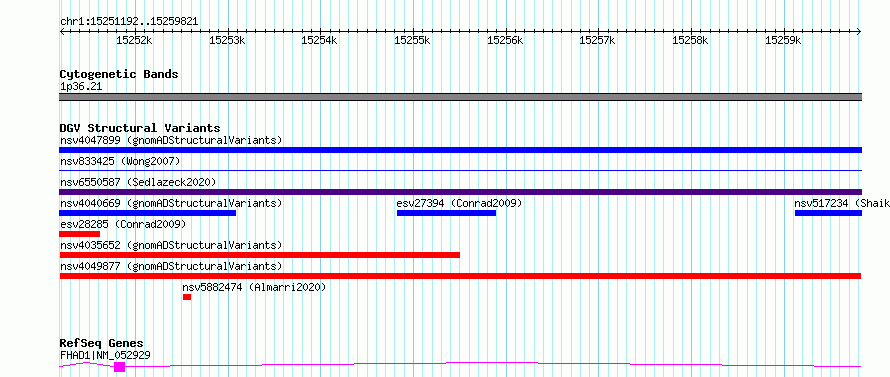Screen dimensions: 890x377
Task: Select the blue nsv4040669 variant bar
Action: click(x=148, y=213)
